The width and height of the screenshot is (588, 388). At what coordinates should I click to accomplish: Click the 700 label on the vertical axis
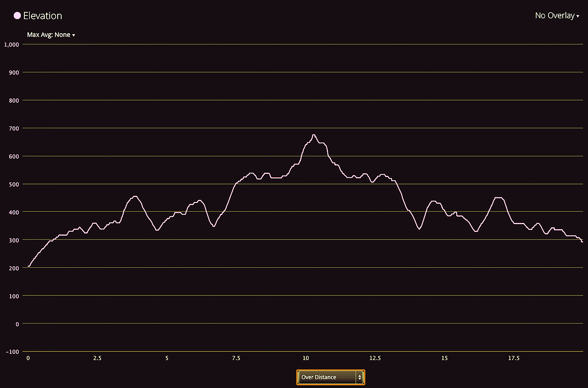click(x=14, y=129)
